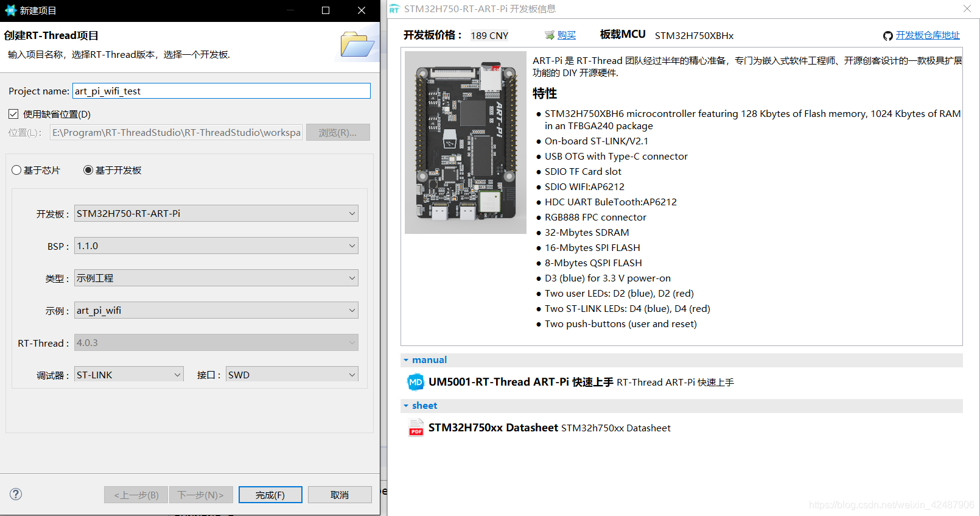The width and height of the screenshot is (980, 516).
Task: Click the RT icon in the board info title bar
Action: click(x=394, y=9)
